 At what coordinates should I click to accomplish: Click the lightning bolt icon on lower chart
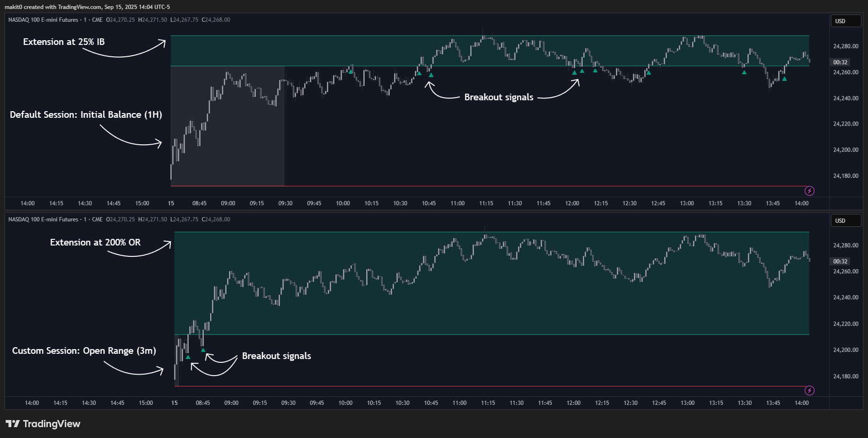pyautogui.click(x=809, y=390)
